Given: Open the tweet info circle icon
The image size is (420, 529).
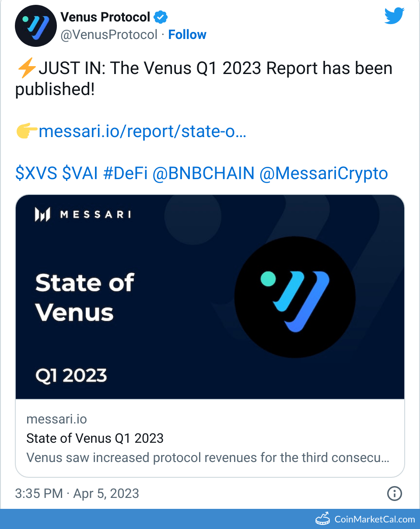Looking at the screenshot, I should [x=395, y=494].
